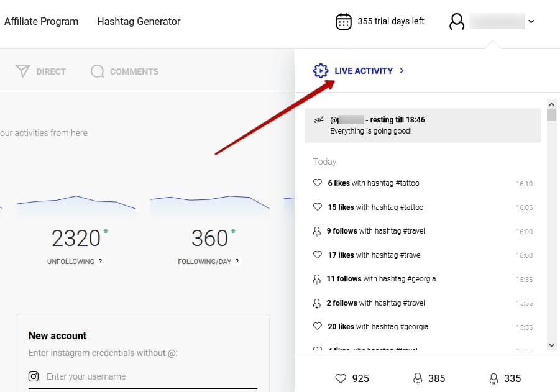Viewport: 560px width, 392px height.
Task: Click the 925 likes total count
Action: click(x=360, y=378)
